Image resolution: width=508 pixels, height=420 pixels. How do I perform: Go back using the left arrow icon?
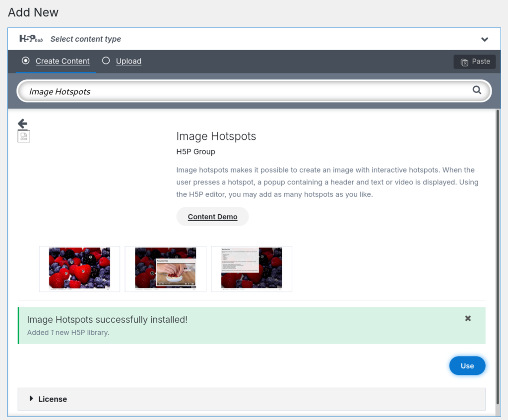pyautogui.click(x=22, y=123)
